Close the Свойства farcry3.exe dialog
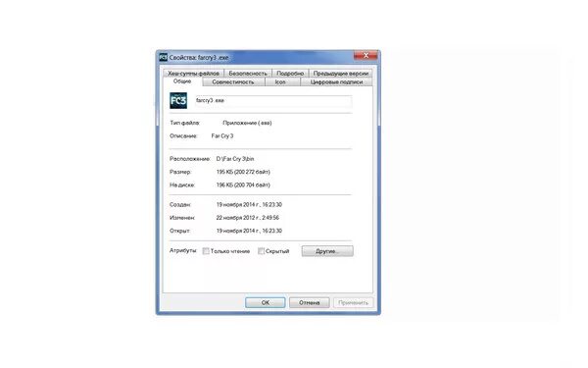Screen dimensions: 588x368 tap(366, 56)
